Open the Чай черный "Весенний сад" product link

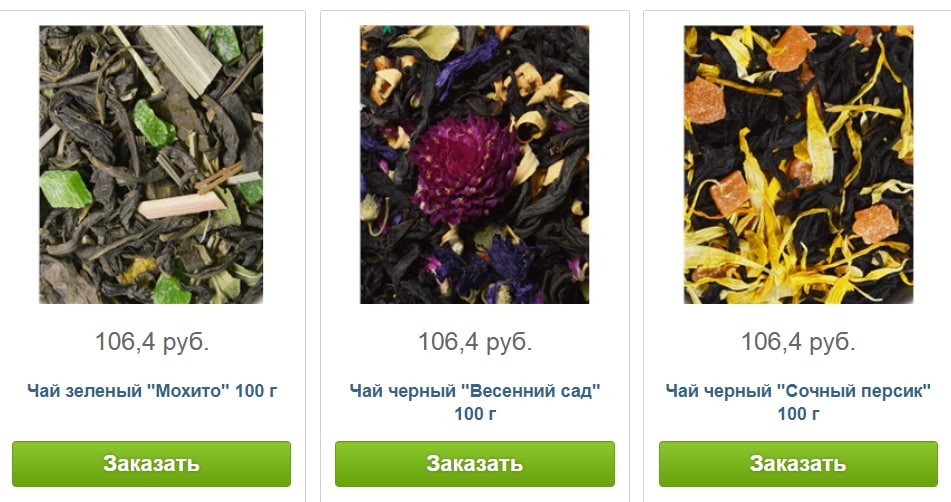[475, 402]
